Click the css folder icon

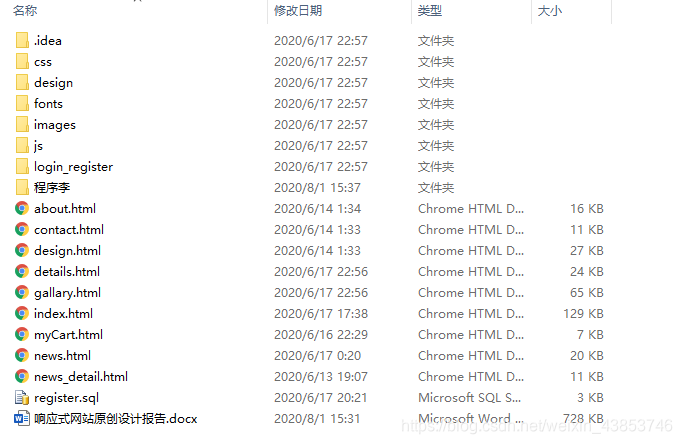click(22, 61)
